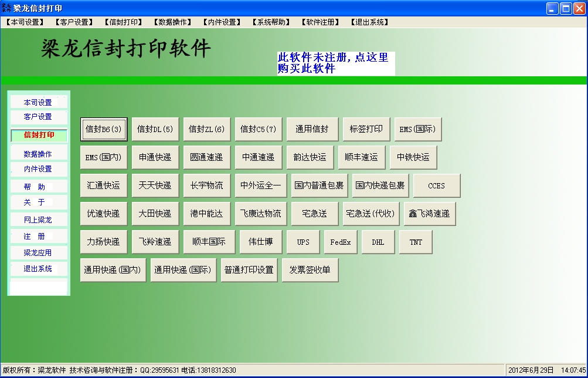Click the 【退出系统】 menu item
588x378 pixels.
(x=370, y=22)
